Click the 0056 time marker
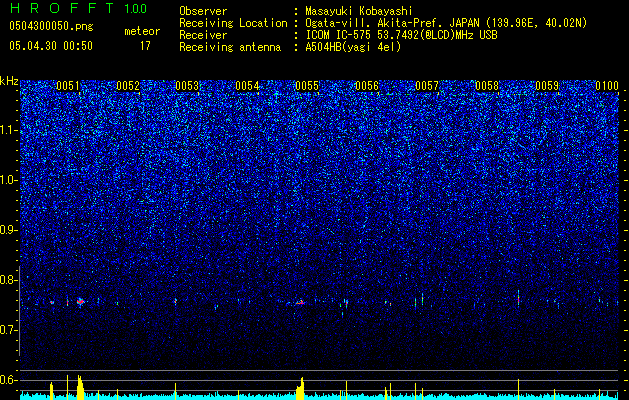 (367, 86)
